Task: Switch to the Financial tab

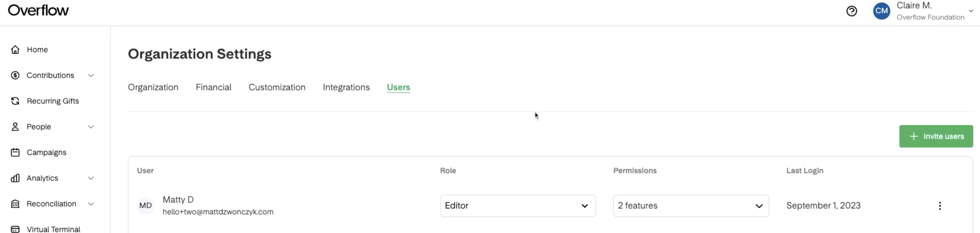Action: 214,87
